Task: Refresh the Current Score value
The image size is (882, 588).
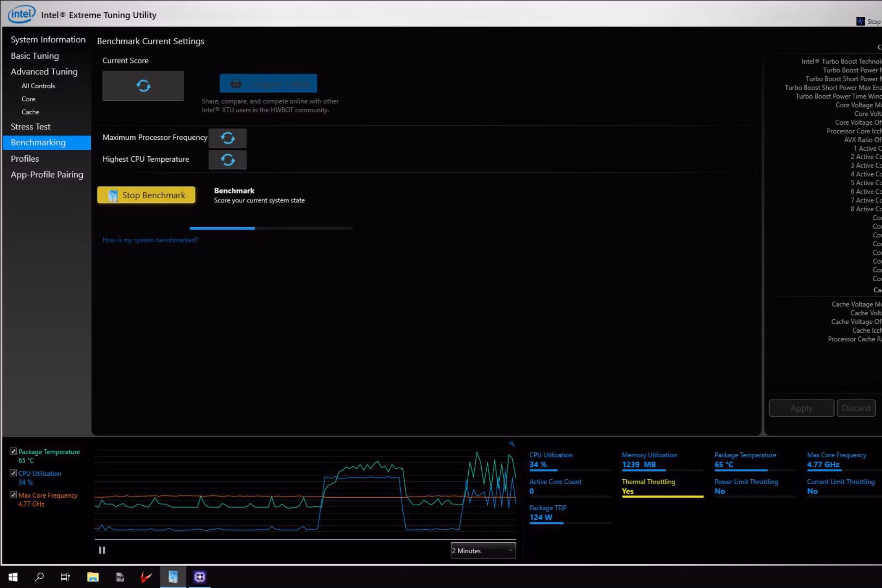Action: point(143,85)
